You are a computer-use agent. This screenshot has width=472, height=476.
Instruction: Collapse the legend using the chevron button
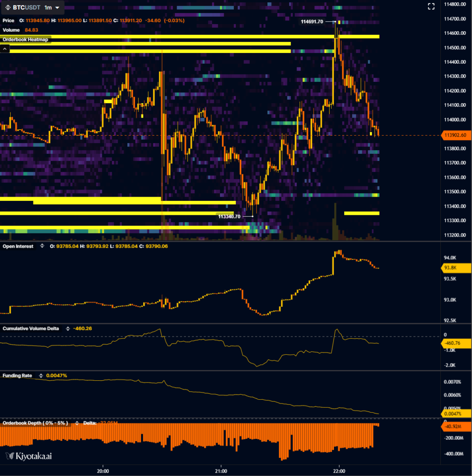5,48
